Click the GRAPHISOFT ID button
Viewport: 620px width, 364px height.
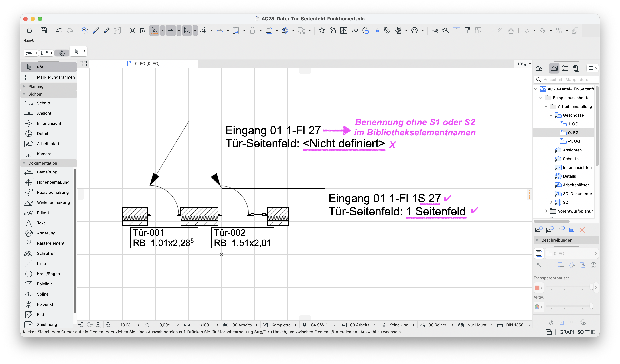coord(577,332)
